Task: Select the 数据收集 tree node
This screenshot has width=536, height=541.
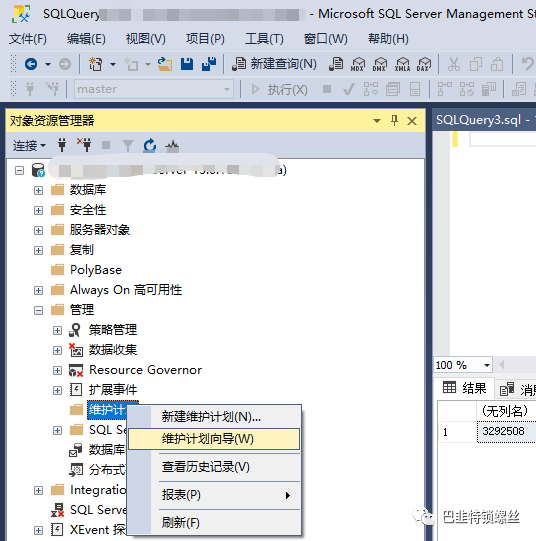Action: [113, 350]
